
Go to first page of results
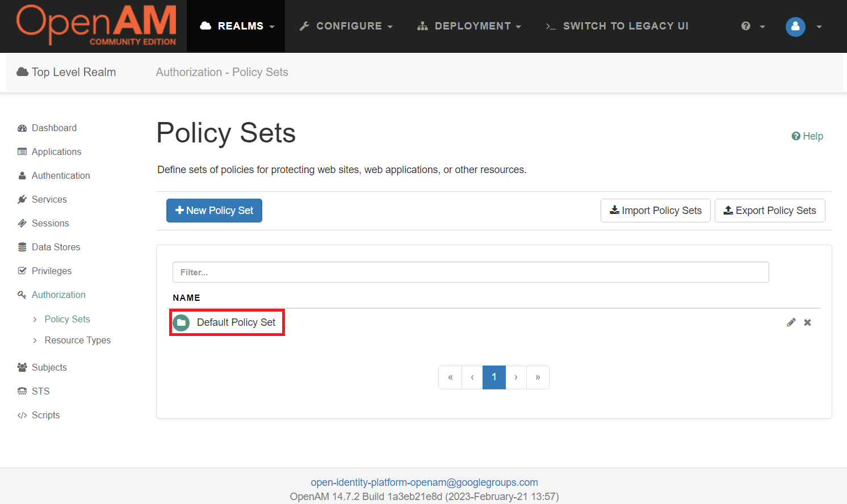(x=450, y=377)
